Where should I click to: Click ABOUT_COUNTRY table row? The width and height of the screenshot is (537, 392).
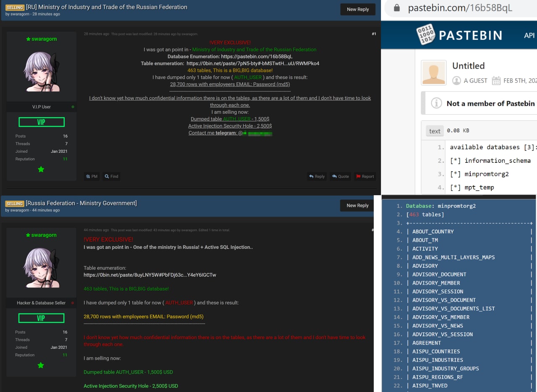point(433,231)
